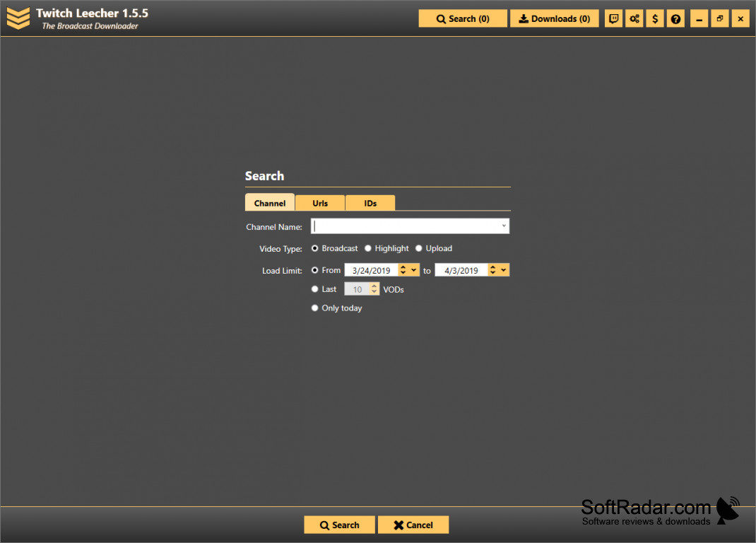Click the dollar sign donate icon

click(655, 19)
